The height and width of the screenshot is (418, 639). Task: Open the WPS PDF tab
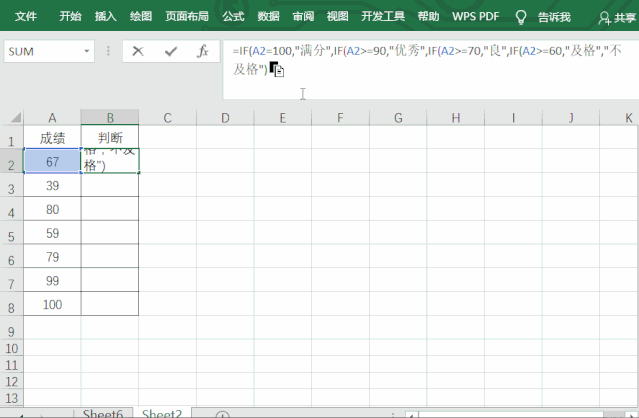pos(475,16)
